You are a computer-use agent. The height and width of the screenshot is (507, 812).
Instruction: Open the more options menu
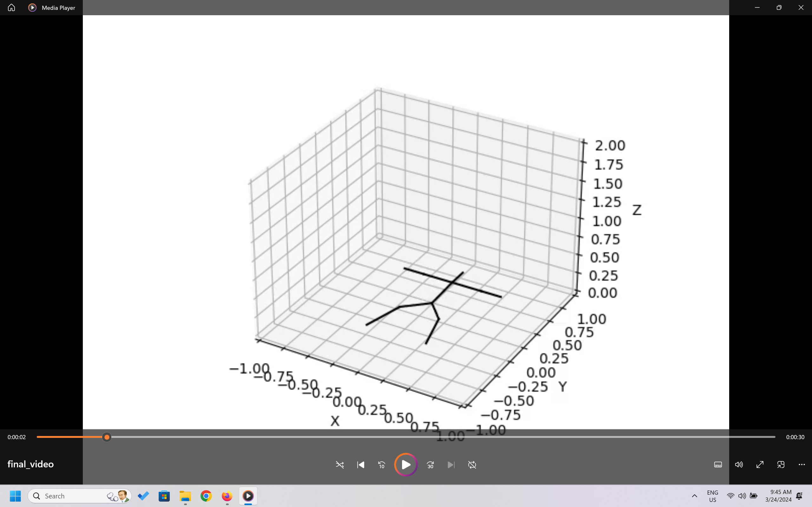pos(802,465)
